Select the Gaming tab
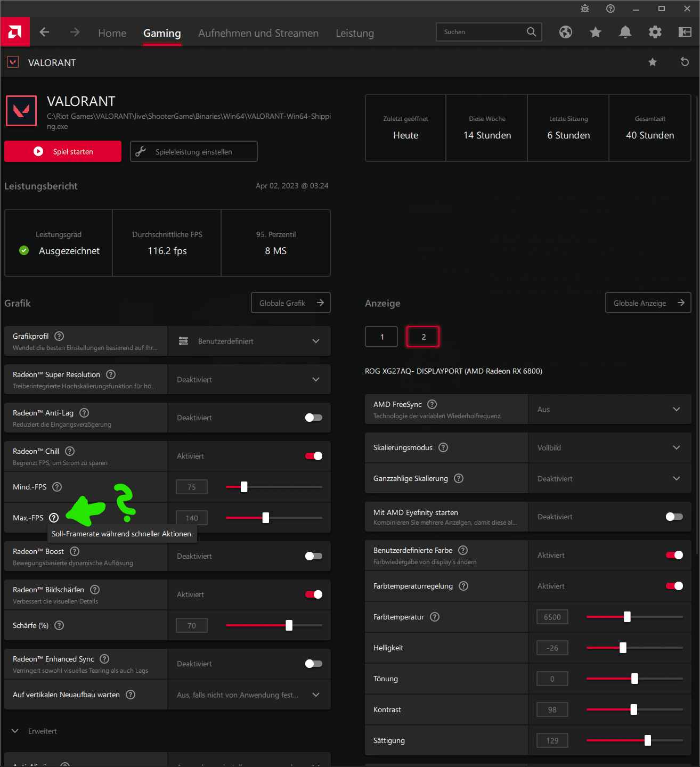700x767 pixels. (x=162, y=33)
